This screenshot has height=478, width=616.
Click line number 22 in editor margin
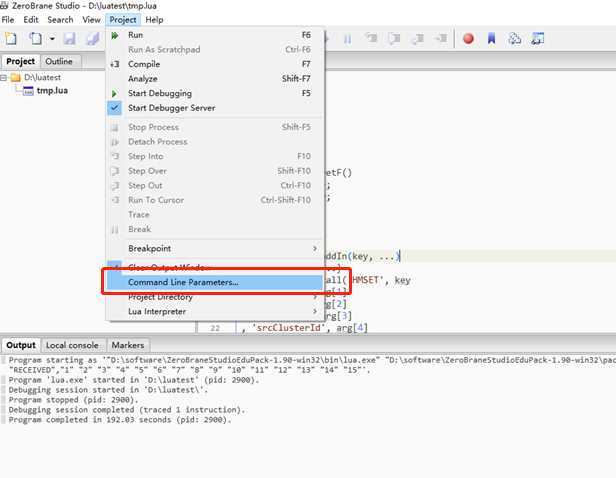[215, 328]
